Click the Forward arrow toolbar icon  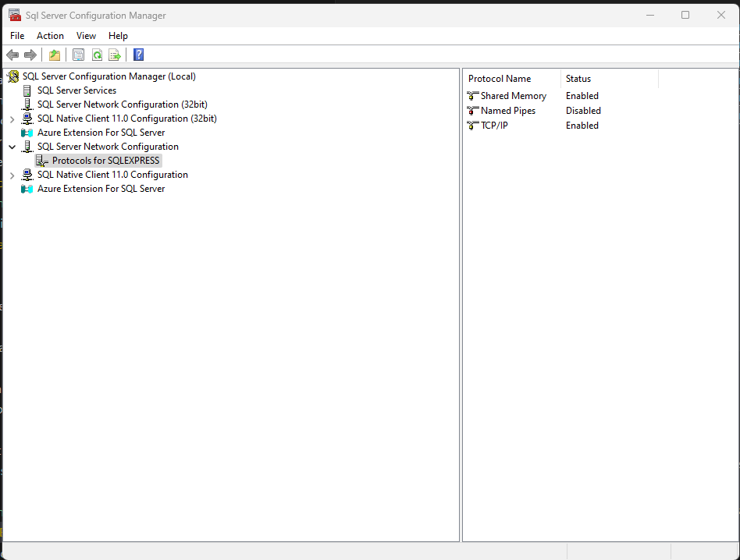pos(30,55)
